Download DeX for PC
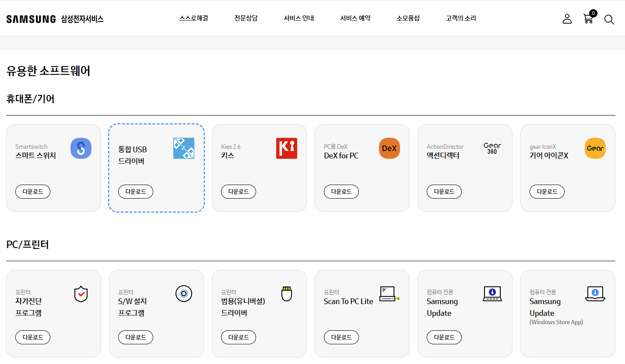625x364 pixels. click(341, 192)
